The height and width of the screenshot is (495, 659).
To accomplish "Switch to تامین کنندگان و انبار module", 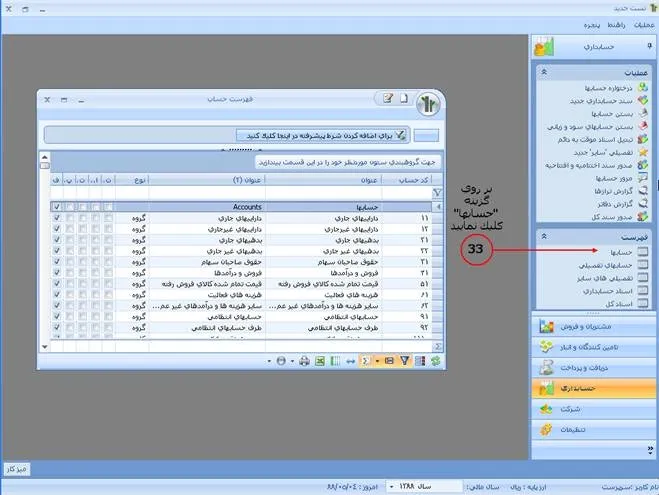I will point(593,347).
